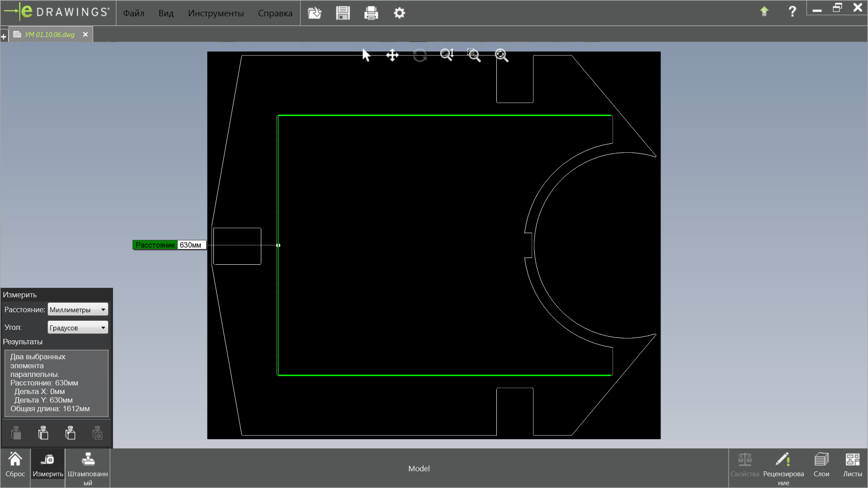The image size is (868, 488).
Task: Click the Print icon in toolbar
Action: pos(371,13)
